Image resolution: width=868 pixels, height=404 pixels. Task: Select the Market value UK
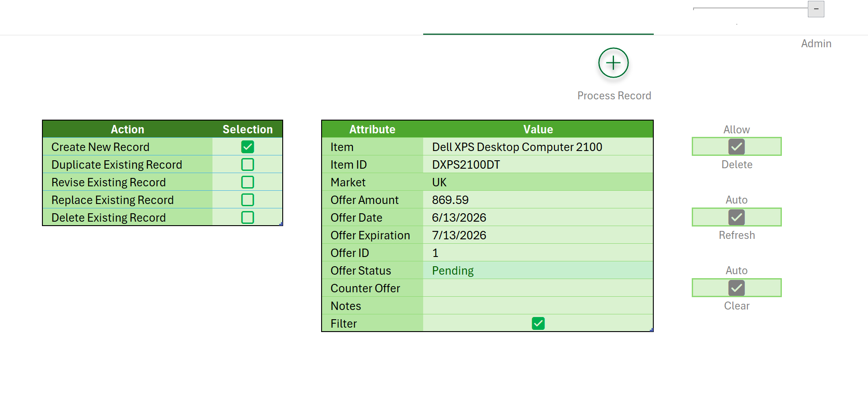tap(439, 182)
